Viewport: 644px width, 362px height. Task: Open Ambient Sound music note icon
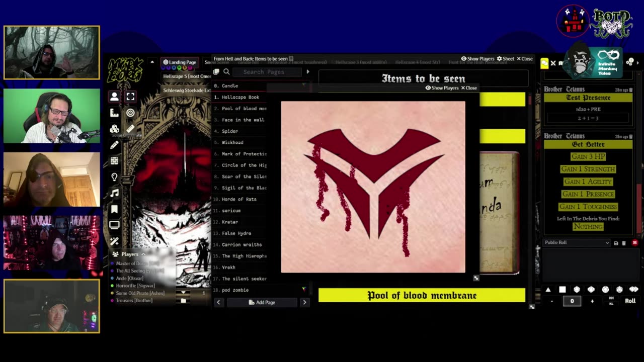point(114,193)
